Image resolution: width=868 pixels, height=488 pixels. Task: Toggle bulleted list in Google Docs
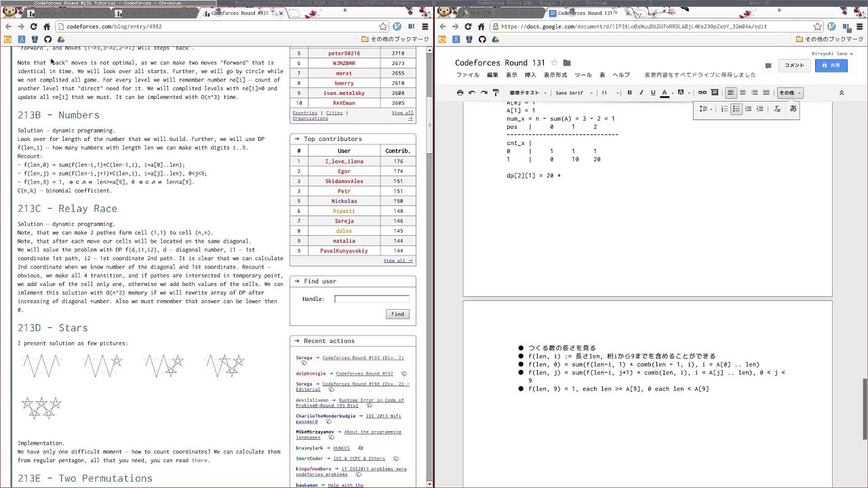[736, 109]
